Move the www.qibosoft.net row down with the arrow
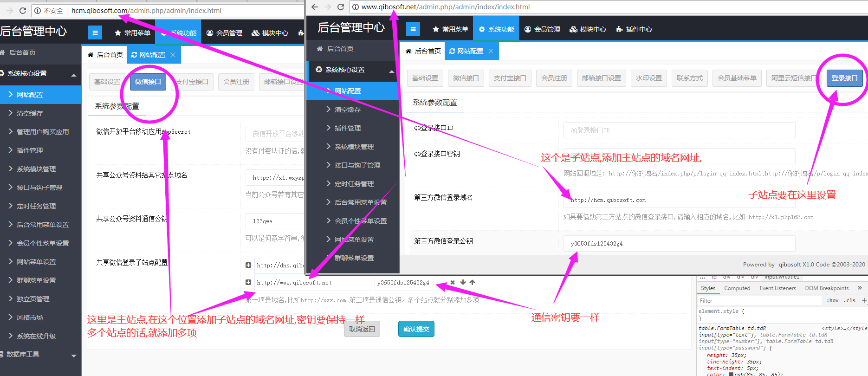868x376 pixels. click(x=463, y=282)
